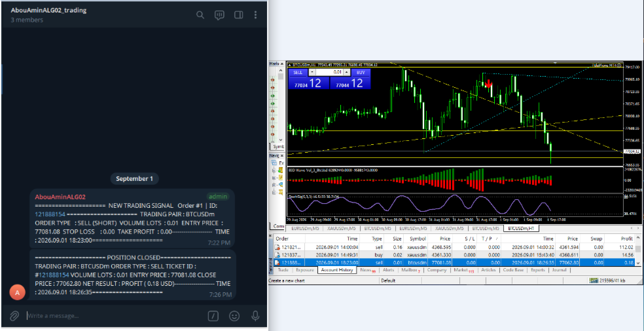Click the blue SELL 77034 button
The width and height of the screenshot is (644, 331).
309,79
